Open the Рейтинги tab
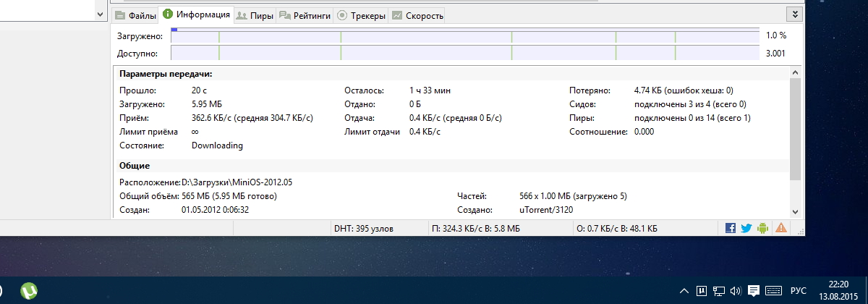Image resolution: width=868 pixels, height=304 pixels. click(305, 14)
